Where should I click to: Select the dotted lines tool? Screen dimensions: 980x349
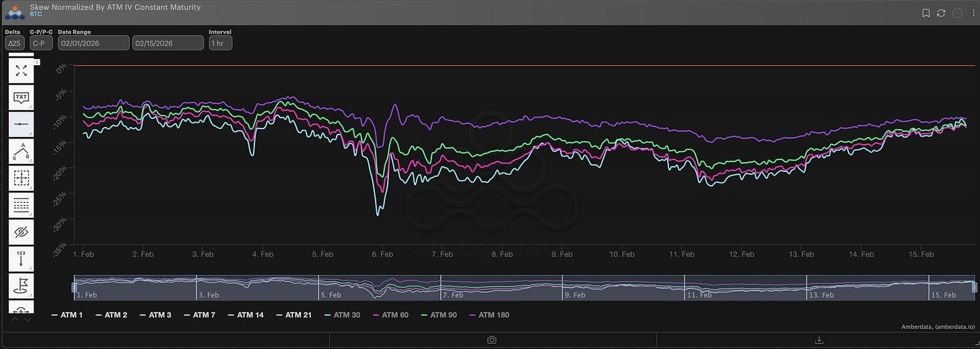click(21, 205)
